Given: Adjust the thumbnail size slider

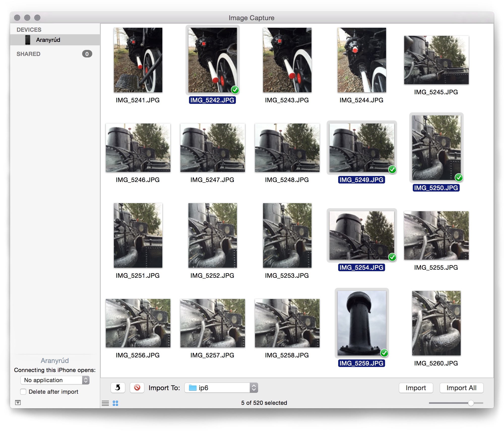Looking at the screenshot, I should click(x=471, y=403).
